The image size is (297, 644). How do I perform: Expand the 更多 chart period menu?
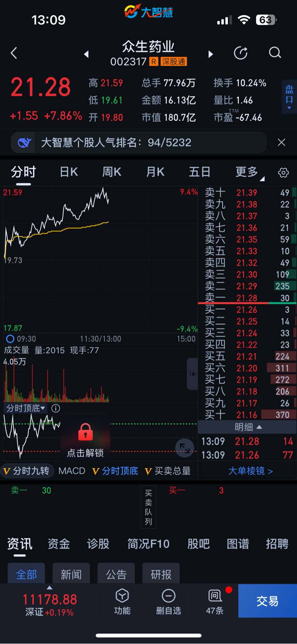coord(249,172)
